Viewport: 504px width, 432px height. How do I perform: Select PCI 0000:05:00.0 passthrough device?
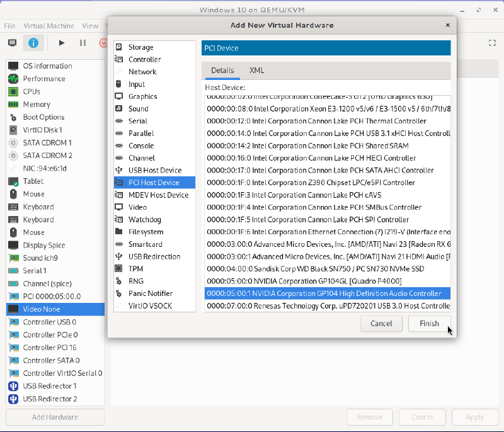55,297
